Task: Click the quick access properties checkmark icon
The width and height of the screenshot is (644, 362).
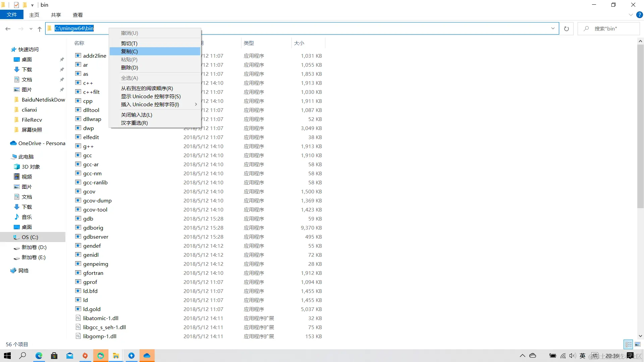Action: [x=16, y=5]
